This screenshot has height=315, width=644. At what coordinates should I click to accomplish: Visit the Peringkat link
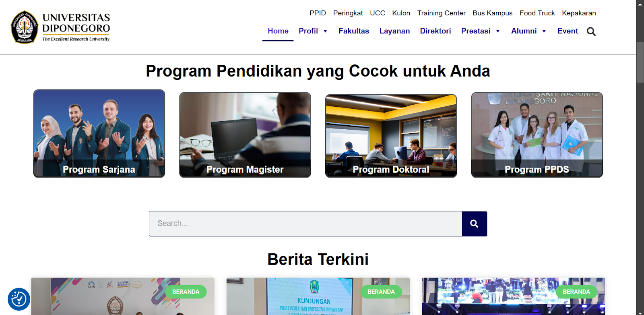coord(348,13)
